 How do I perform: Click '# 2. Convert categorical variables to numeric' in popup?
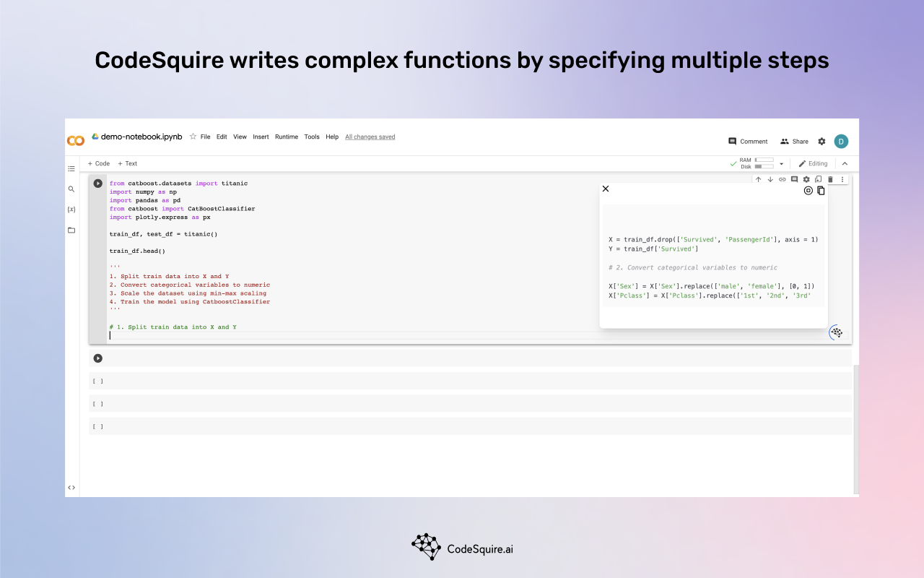693,267
